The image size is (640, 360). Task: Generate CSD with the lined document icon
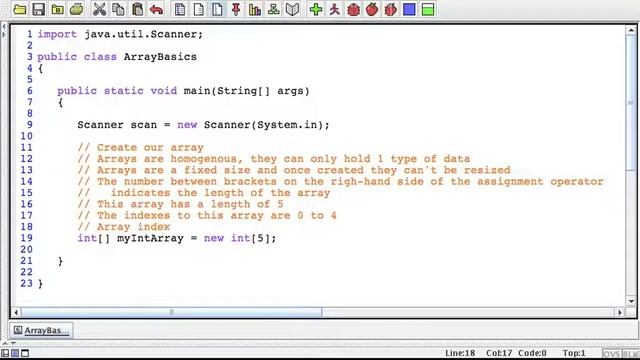(x=180, y=9)
